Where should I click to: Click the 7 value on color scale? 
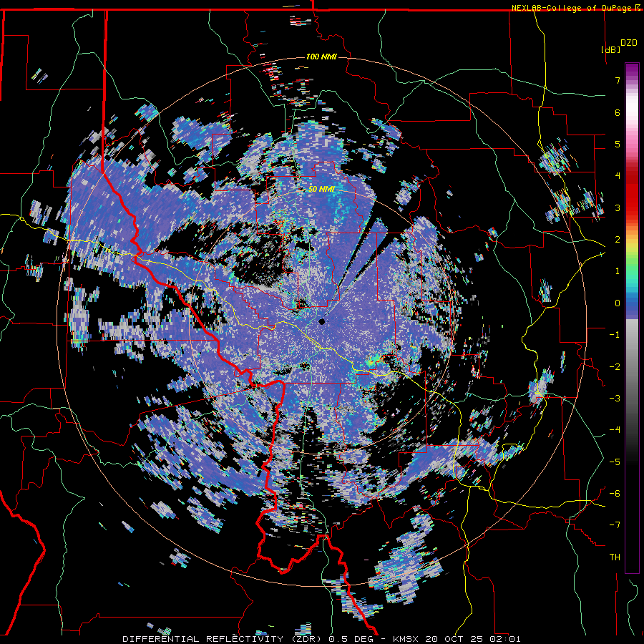618,80
